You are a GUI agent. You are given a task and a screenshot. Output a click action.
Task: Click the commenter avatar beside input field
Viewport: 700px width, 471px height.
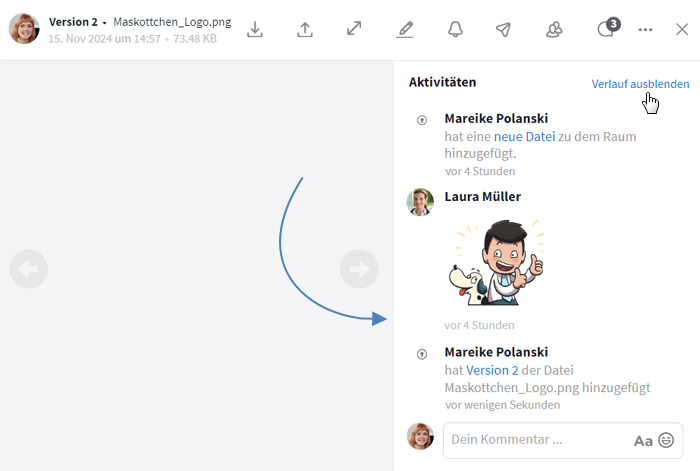(x=420, y=436)
